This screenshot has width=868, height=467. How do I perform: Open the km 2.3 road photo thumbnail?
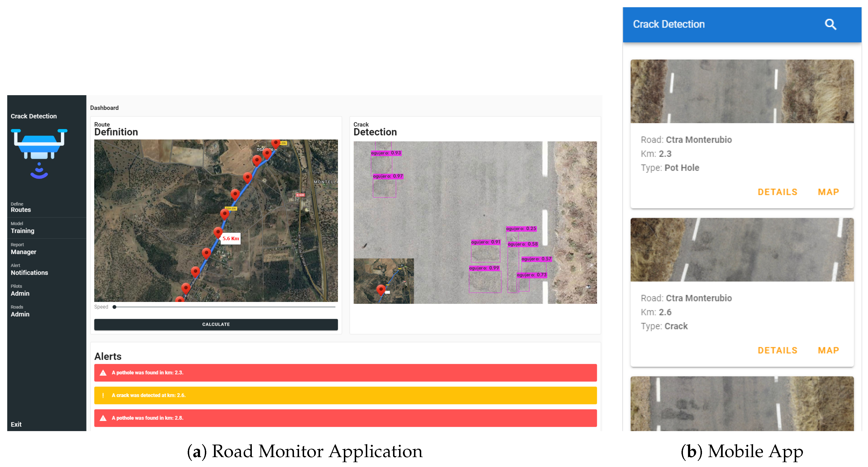pyautogui.click(x=742, y=91)
